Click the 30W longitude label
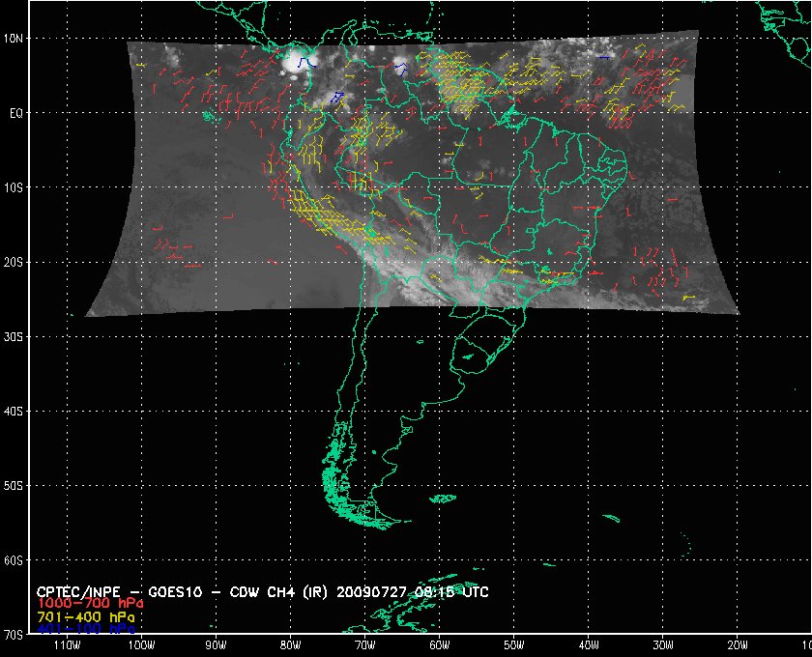Screen dimensions: 812x657 point(663,645)
